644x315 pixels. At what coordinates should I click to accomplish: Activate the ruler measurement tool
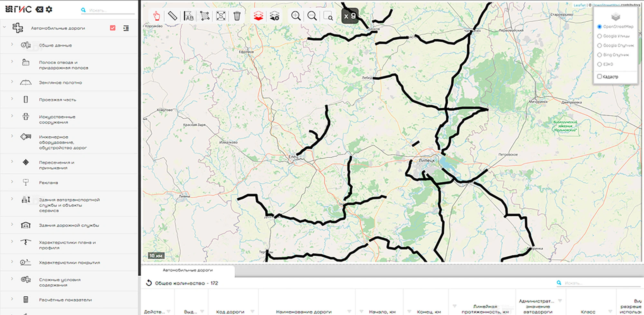(x=173, y=16)
